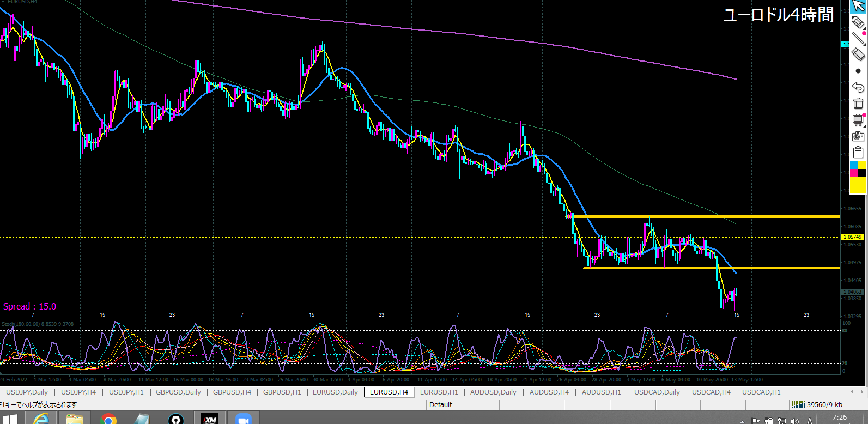
Task: Switch to USDCAD,Daily chart tab
Action: pos(657,392)
